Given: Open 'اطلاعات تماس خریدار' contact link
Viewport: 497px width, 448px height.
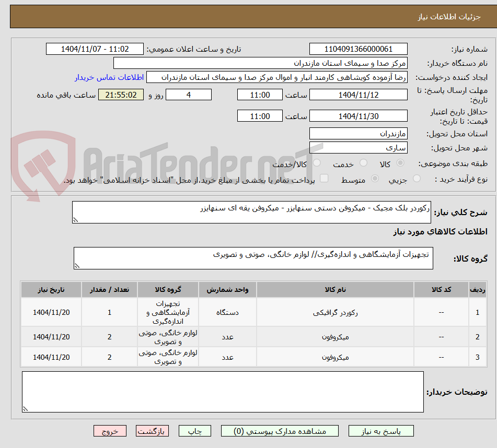Looking at the screenshot, I should [x=109, y=78].
